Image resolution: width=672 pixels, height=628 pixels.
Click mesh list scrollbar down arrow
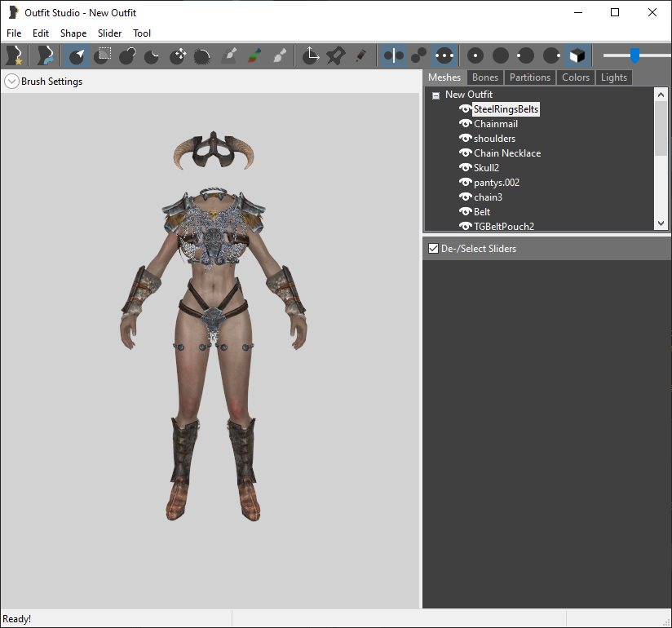pyautogui.click(x=661, y=223)
